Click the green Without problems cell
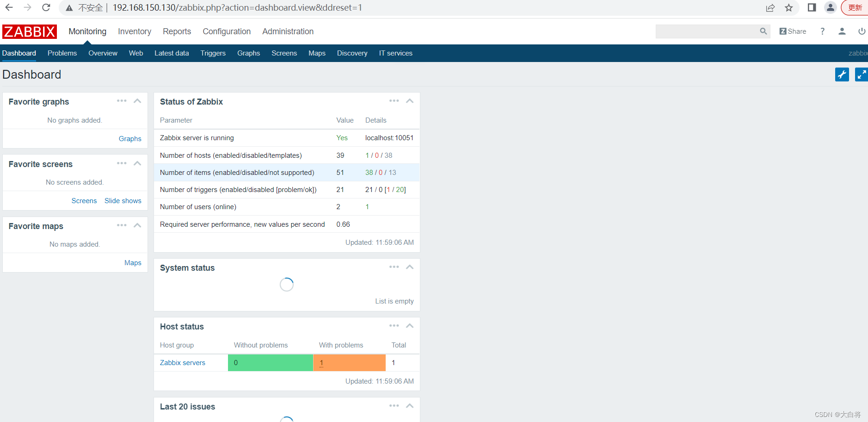The height and width of the screenshot is (422, 868). coord(271,363)
